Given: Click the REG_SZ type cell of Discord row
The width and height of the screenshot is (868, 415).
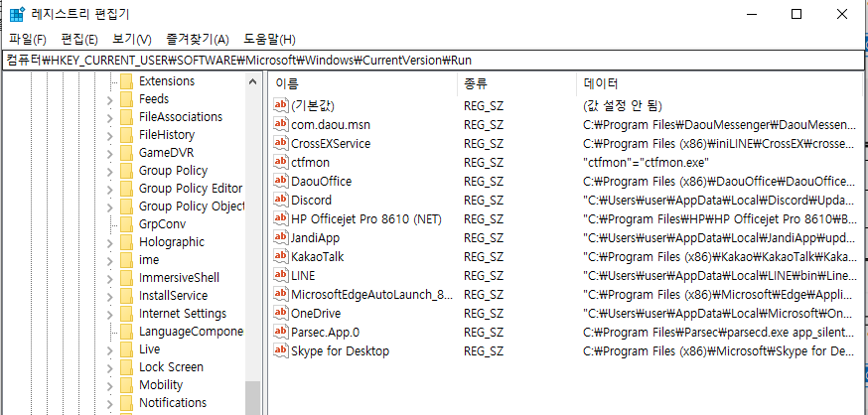Looking at the screenshot, I should pos(484,201).
